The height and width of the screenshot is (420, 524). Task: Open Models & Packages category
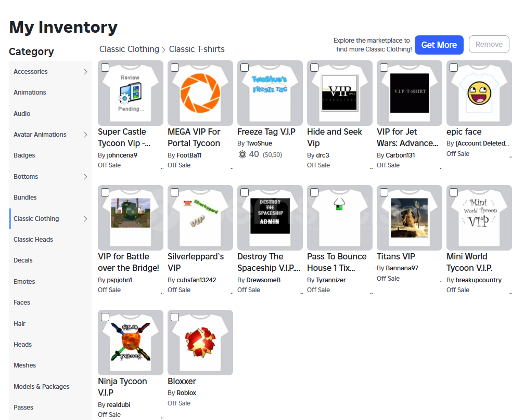(50, 386)
